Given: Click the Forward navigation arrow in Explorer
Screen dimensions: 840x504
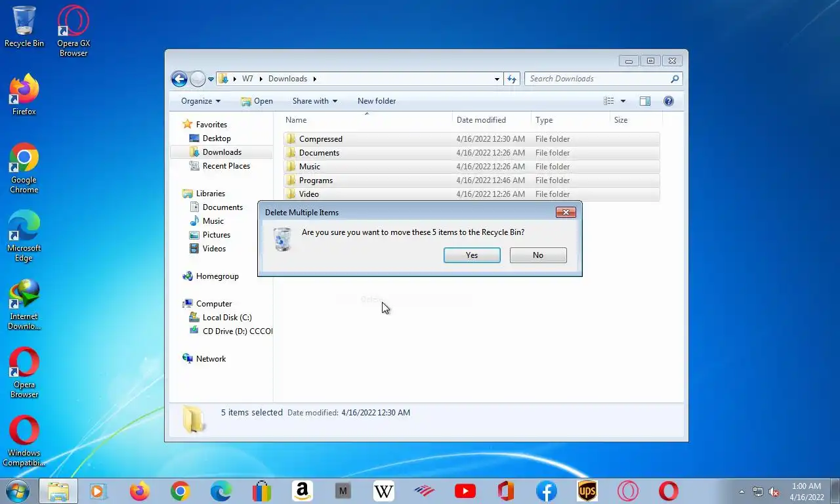Looking at the screenshot, I should click(198, 79).
